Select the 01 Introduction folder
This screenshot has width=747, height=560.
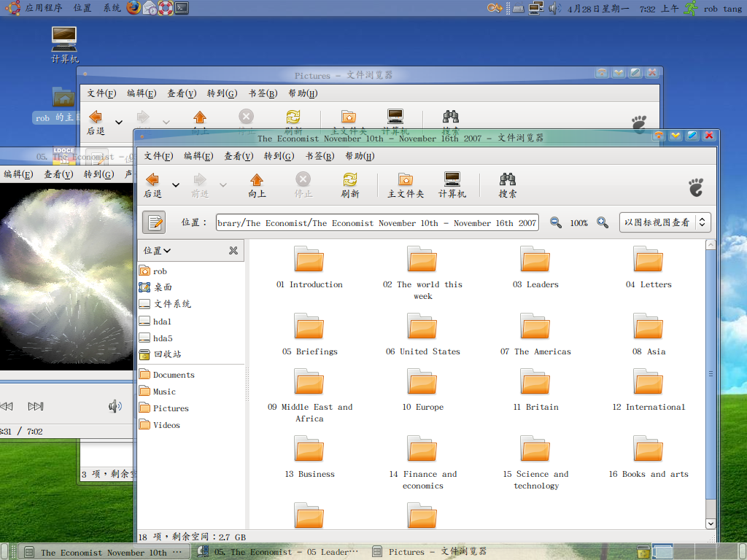[x=309, y=267]
